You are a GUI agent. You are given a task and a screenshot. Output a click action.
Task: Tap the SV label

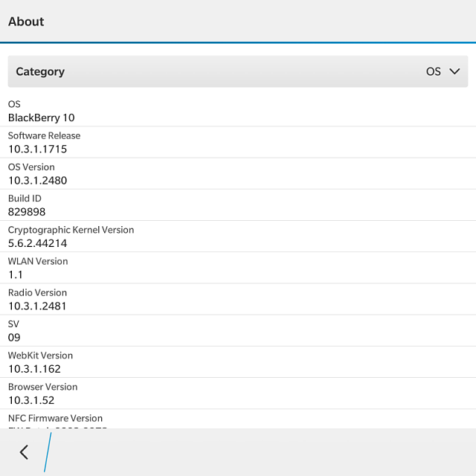(x=13, y=324)
